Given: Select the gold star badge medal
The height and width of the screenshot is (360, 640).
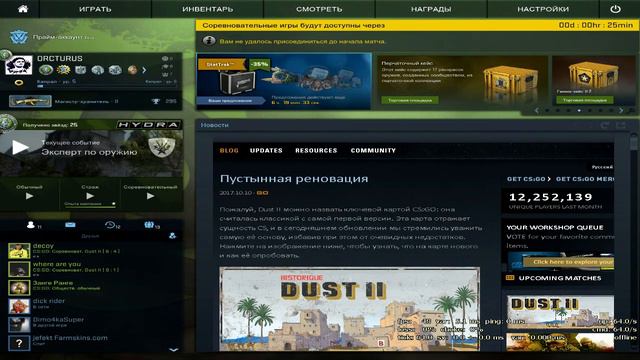Looking at the screenshot, I should 63,70.
